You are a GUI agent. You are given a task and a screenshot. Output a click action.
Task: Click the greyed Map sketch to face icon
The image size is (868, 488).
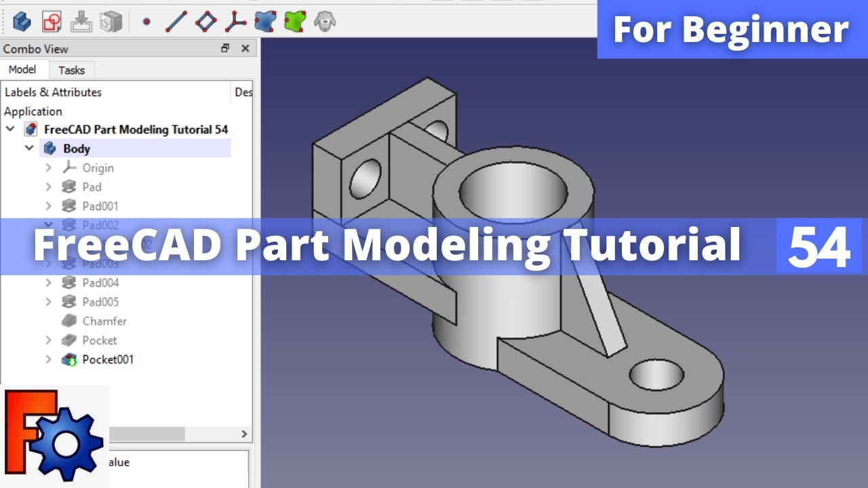pyautogui.click(x=111, y=22)
